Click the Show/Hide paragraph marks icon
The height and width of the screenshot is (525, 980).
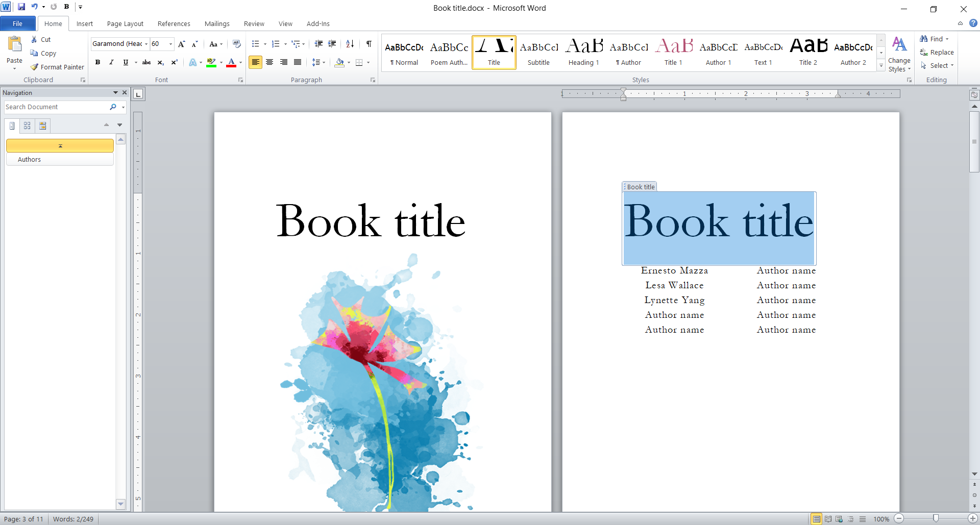click(x=369, y=44)
